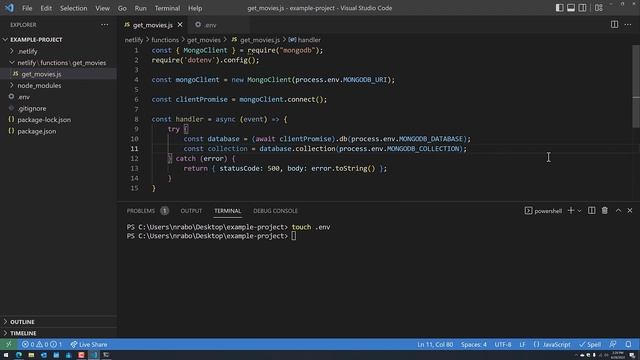Open Windows Start button
Image resolution: width=640 pixels, height=360 pixels.
6,355
